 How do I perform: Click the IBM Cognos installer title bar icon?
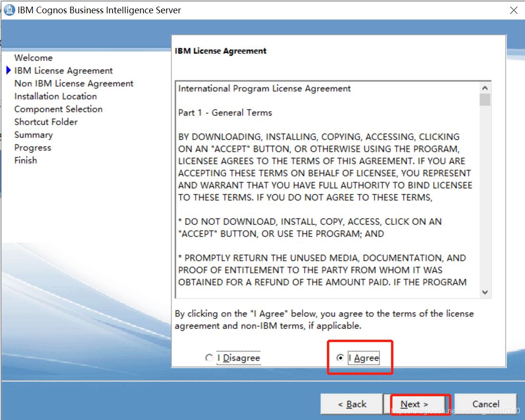10,10
